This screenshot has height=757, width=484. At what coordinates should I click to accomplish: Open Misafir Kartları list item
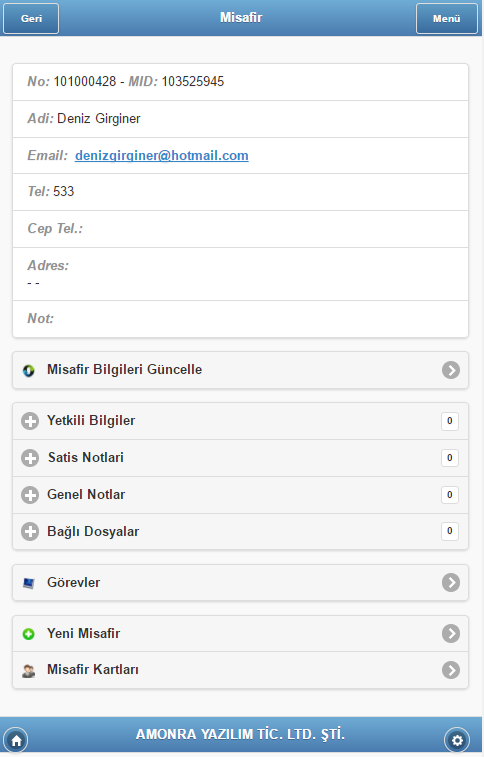pyautogui.click(x=240, y=670)
